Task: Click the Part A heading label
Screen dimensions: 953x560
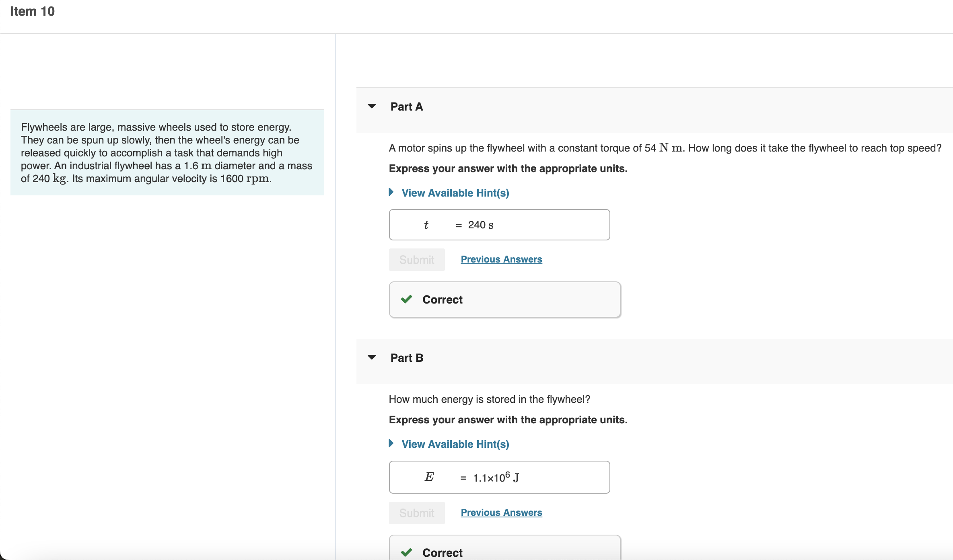Action: coord(406,107)
